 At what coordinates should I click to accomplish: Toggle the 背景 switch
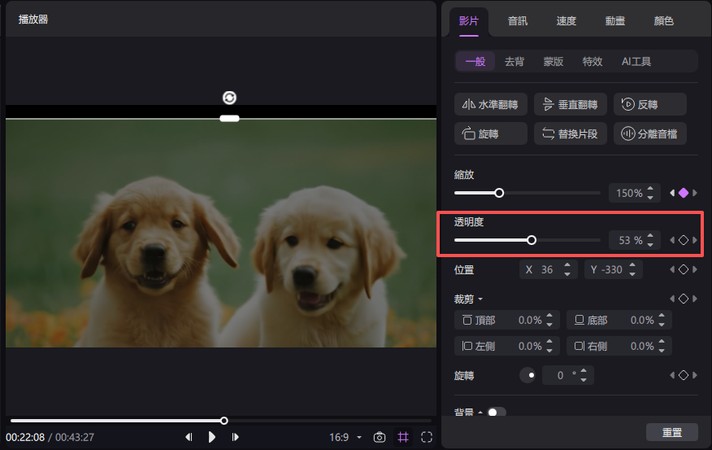496,412
